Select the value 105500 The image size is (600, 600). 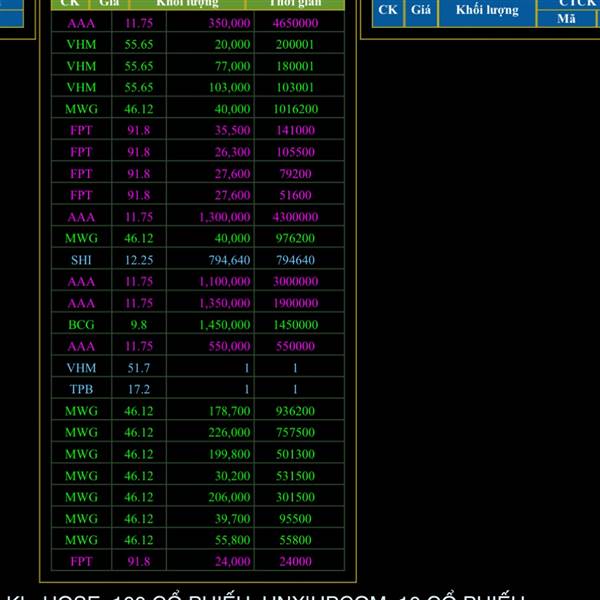(295, 152)
